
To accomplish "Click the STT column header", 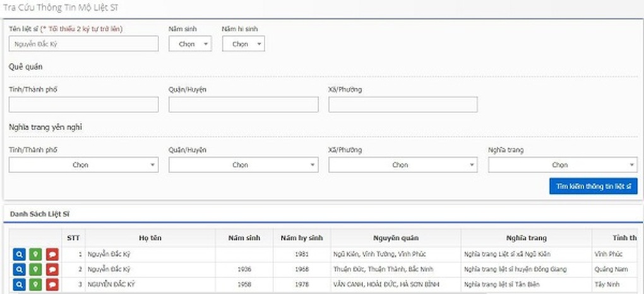I will pos(73,238).
